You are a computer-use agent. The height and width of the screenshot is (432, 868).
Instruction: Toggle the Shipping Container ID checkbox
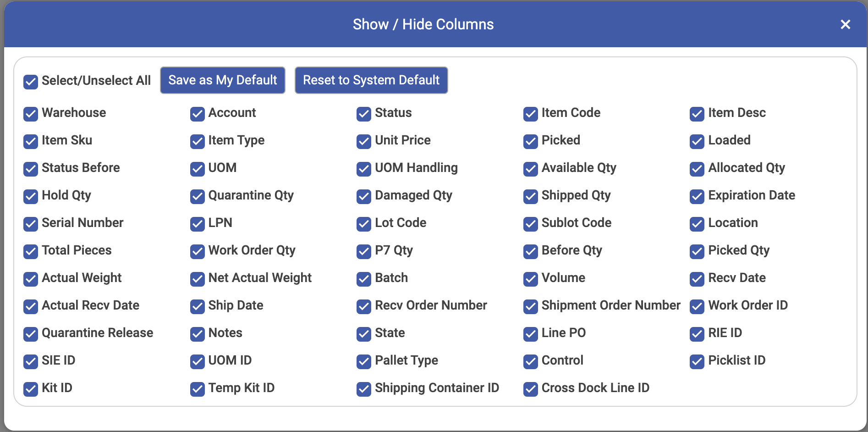tap(364, 389)
